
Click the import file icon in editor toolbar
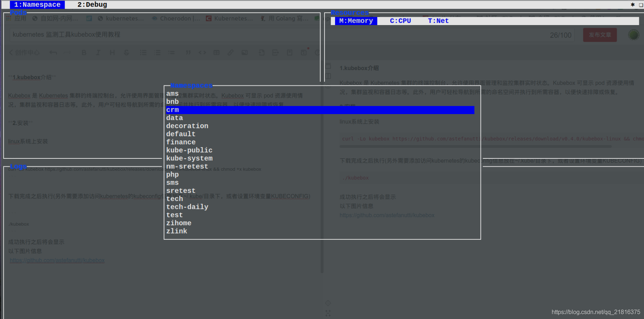pos(261,53)
